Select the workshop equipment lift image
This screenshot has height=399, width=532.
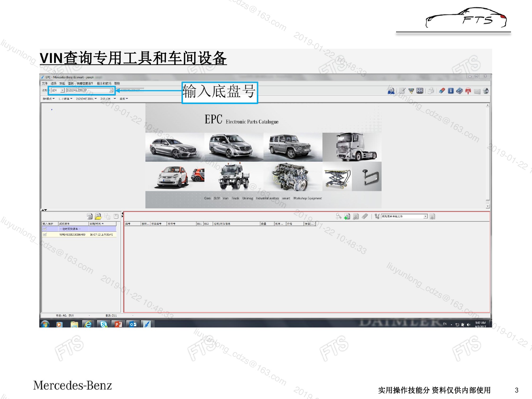coord(337,176)
